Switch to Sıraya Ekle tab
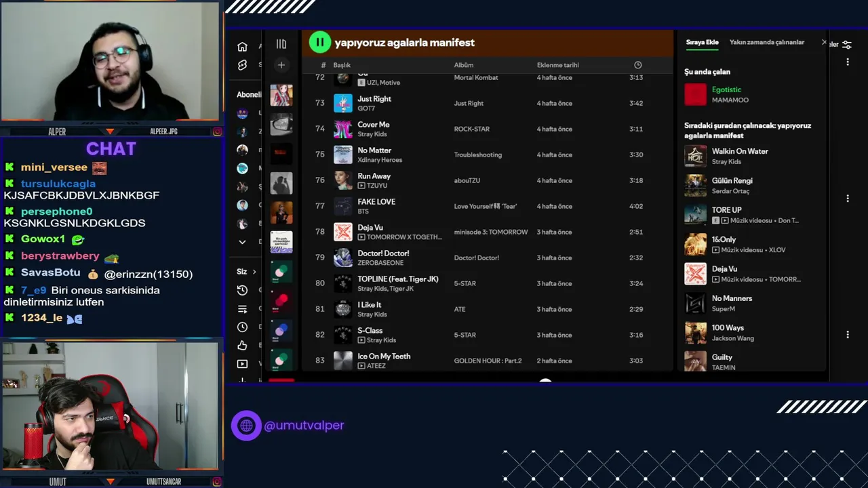 click(702, 42)
